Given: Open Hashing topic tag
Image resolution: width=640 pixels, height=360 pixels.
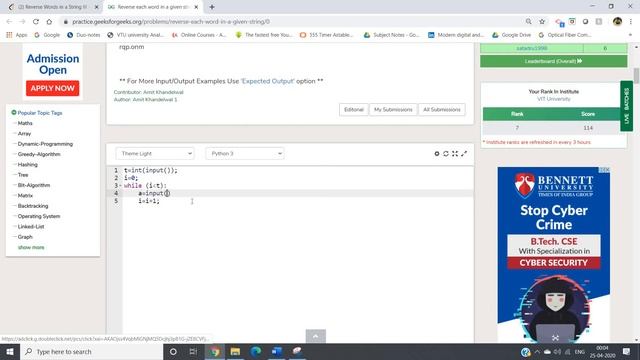Looking at the screenshot, I should click(28, 164).
